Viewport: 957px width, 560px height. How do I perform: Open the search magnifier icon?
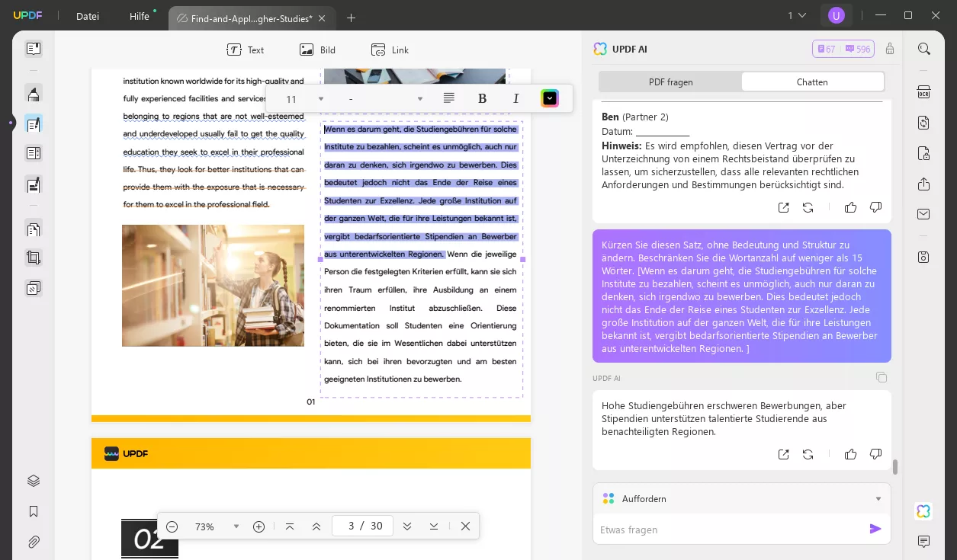click(x=923, y=50)
